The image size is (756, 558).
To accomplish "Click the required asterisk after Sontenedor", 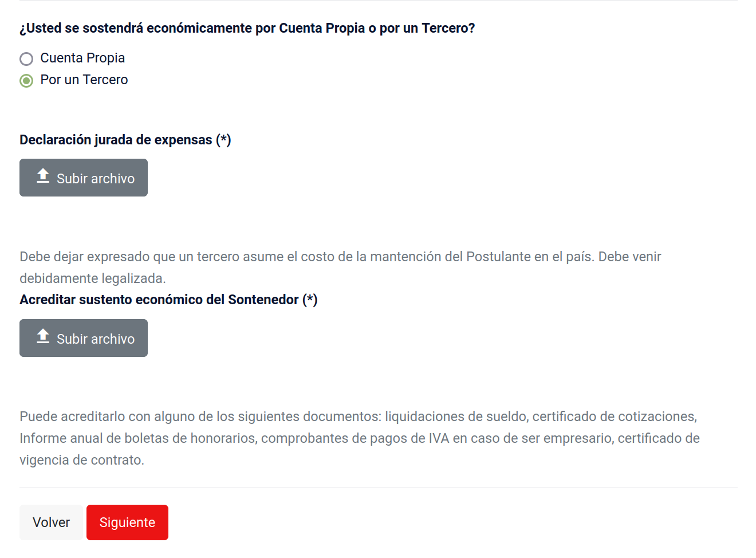I will (310, 300).
